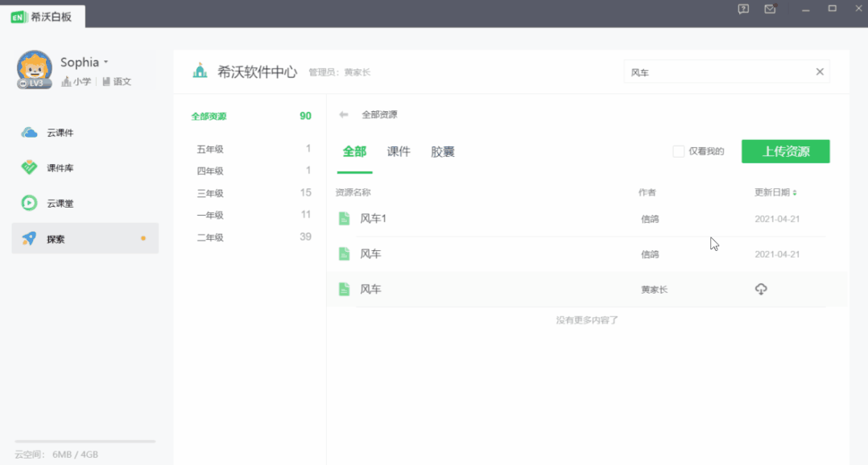Open 课件库 courseware library icon

(x=30, y=168)
